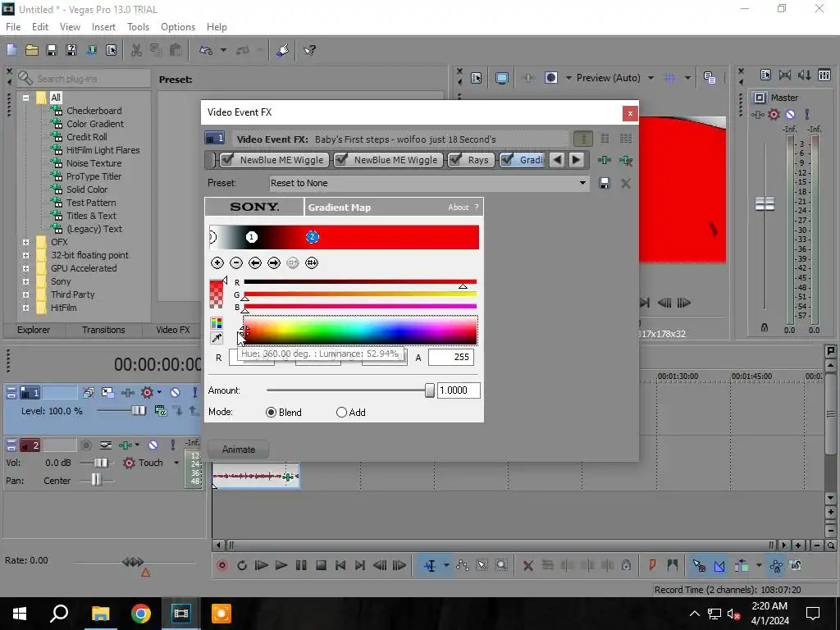Click the About link in Gradient Map
Viewport: 840px width, 630px height.
coord(458,208)
